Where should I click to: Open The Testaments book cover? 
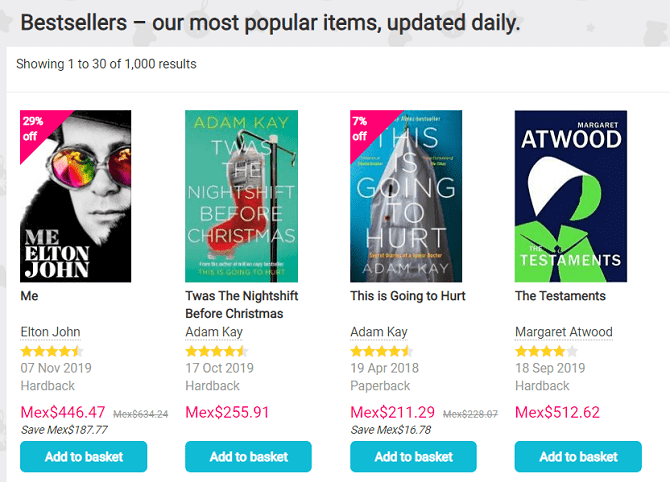point(571,196)
